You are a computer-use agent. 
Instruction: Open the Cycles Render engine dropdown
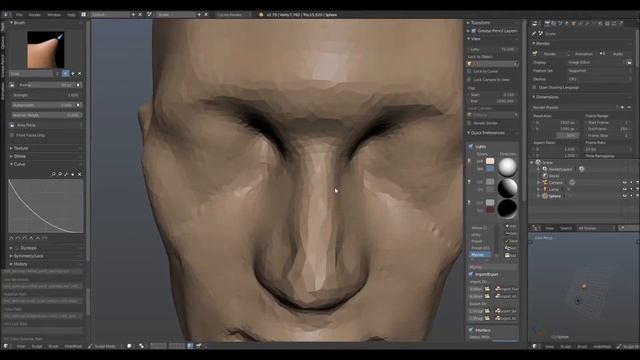[x=233, y=14]
